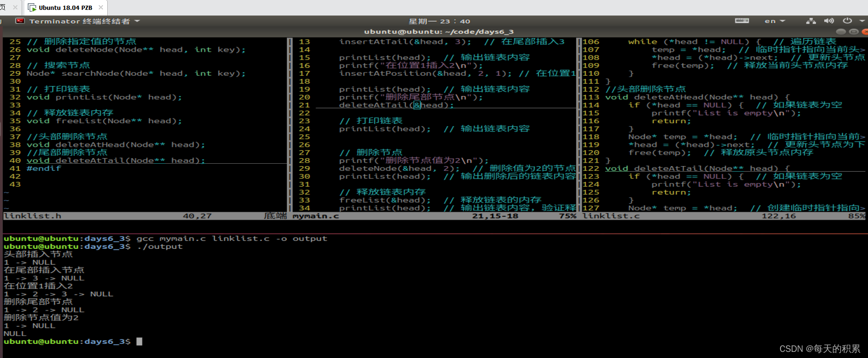Click the gcc mymain.c linklist.c command line
The height and width of the screenshot is (358, 868).
(x=232, y=239)
